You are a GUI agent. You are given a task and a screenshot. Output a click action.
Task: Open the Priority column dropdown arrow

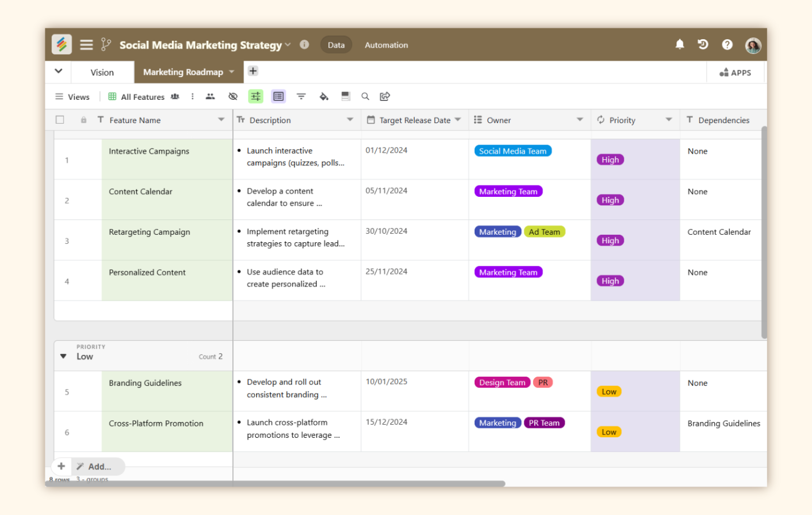[x=669, y=120]
